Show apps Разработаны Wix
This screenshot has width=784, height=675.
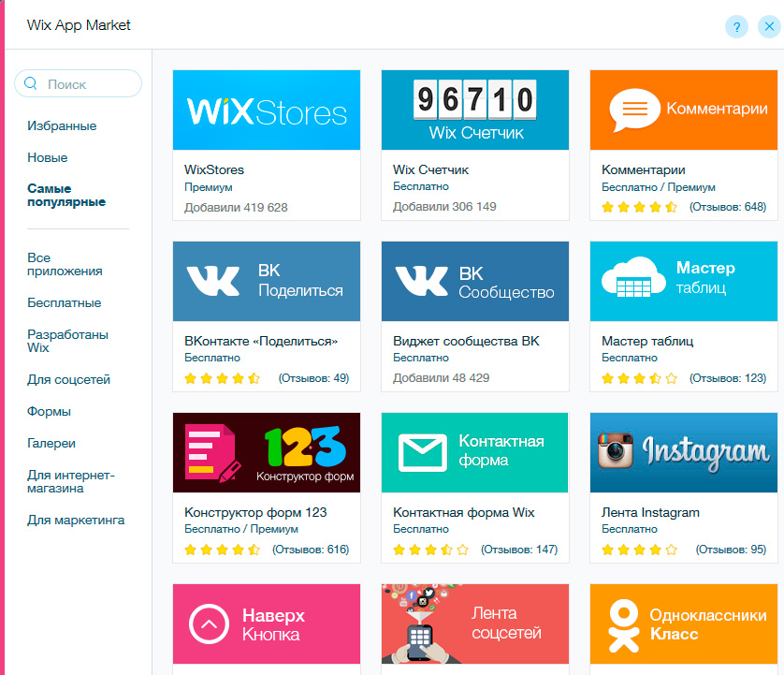tap(67, 341)
